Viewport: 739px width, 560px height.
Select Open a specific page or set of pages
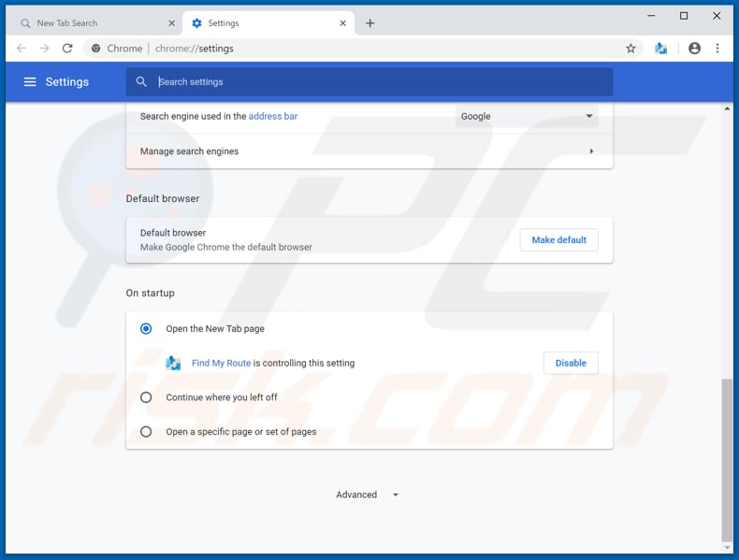point(146,431)
